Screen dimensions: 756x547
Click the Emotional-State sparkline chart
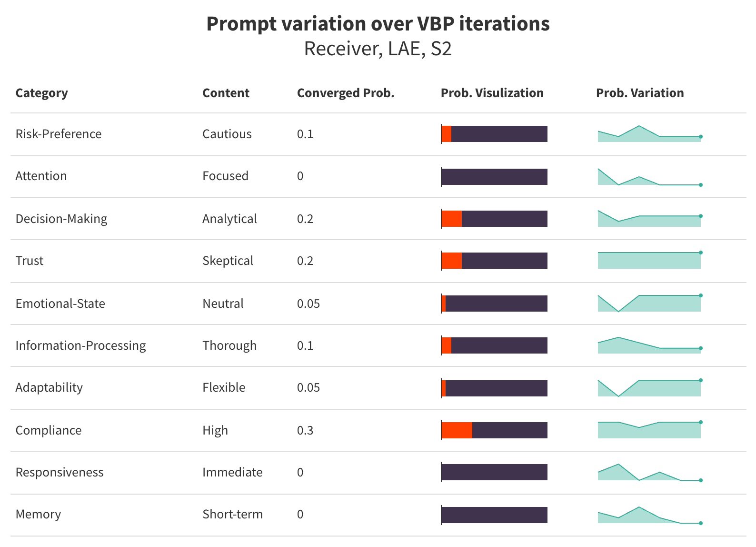[x=649, y=304]
